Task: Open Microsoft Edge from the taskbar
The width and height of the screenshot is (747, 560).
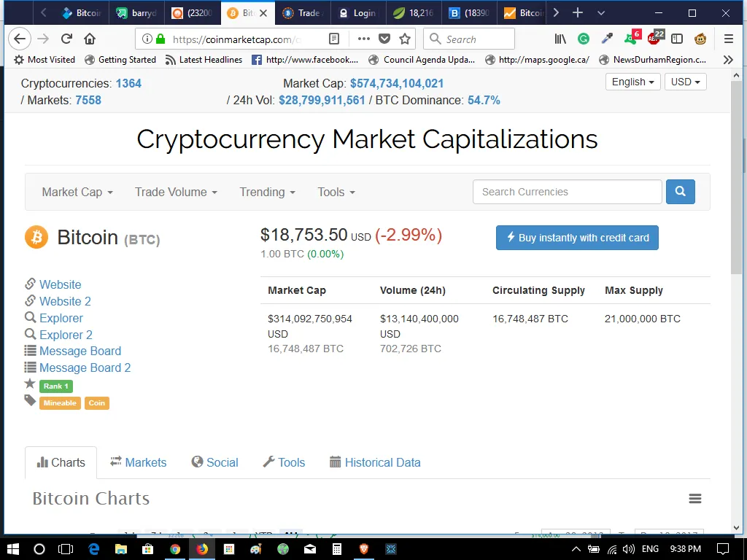Action: (x=94, y=549)
